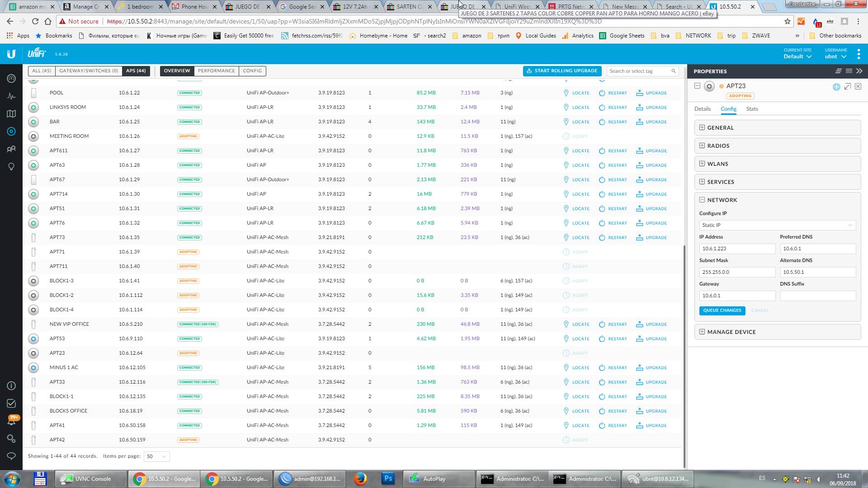Viewport: 868px width, 488px height.
Task: Click the IP Address field 10.6.1.223
Action: [737, 249]
